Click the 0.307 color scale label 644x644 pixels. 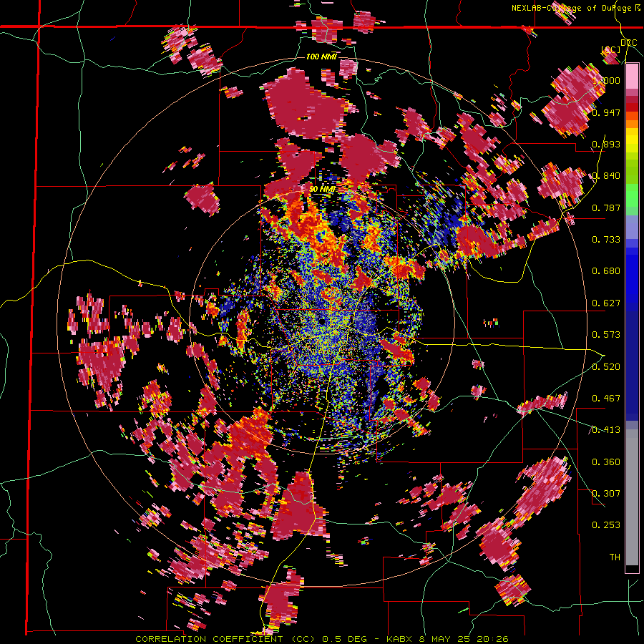tap(606, 494)
